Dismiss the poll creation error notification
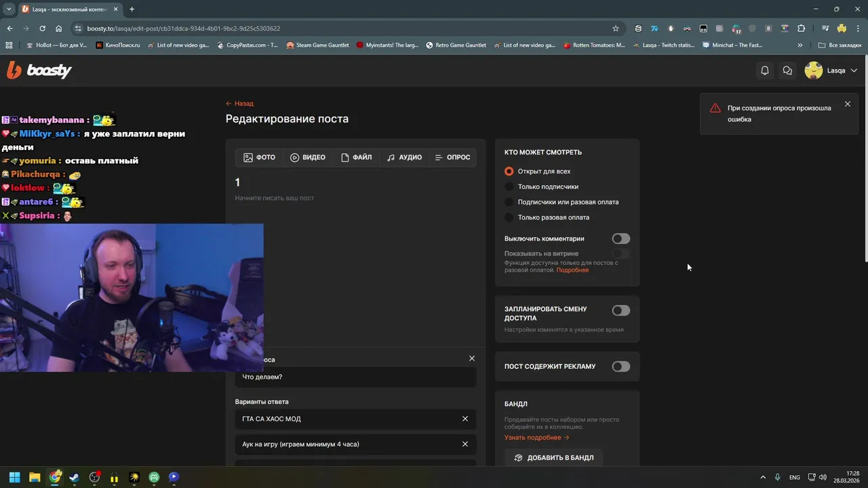The width and height of the screenshot is (868, 488). tap(848, 104)
